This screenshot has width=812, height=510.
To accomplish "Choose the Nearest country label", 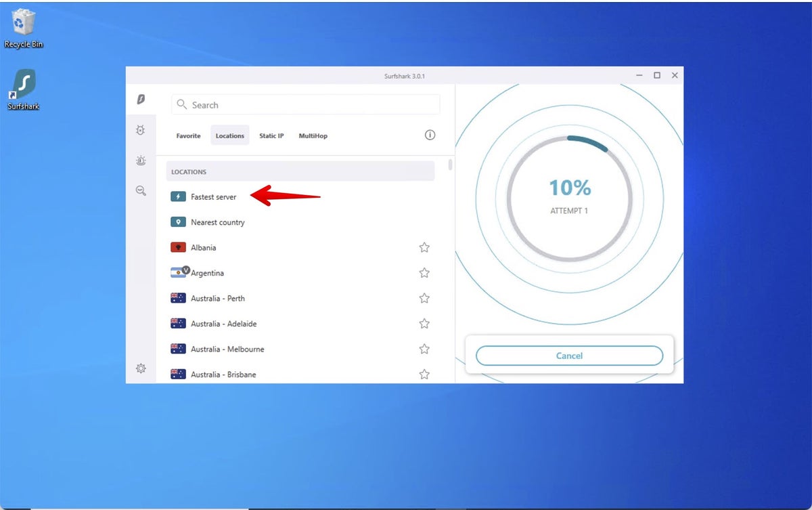I will [218, 222].
